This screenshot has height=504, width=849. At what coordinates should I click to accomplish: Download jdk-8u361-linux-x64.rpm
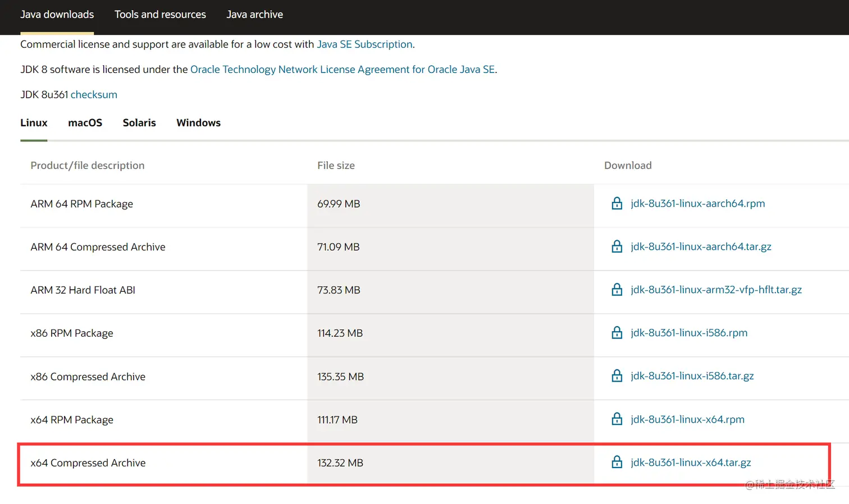pyautogui.click(x=687, y=419)
